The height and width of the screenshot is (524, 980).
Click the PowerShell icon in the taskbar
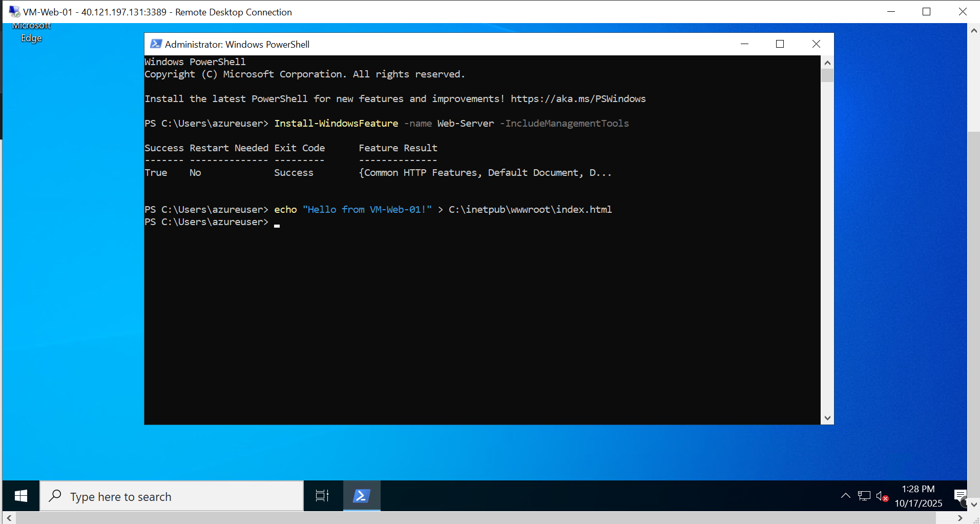(x=362, y=496)
